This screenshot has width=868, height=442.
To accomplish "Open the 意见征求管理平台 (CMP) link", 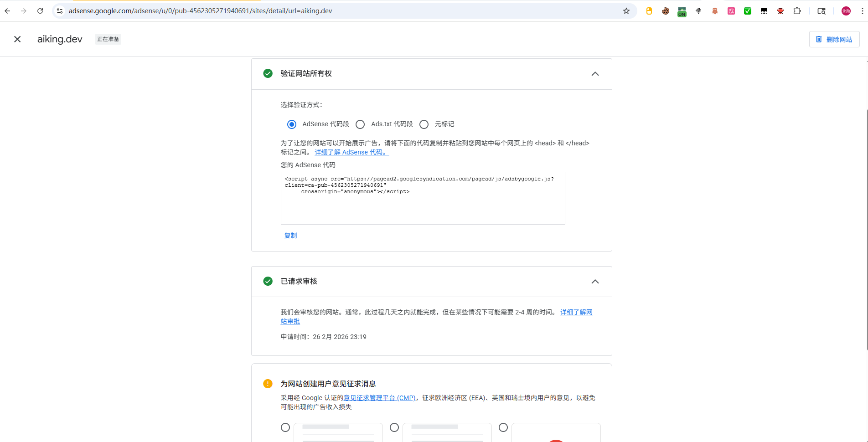I will (380, 398).
